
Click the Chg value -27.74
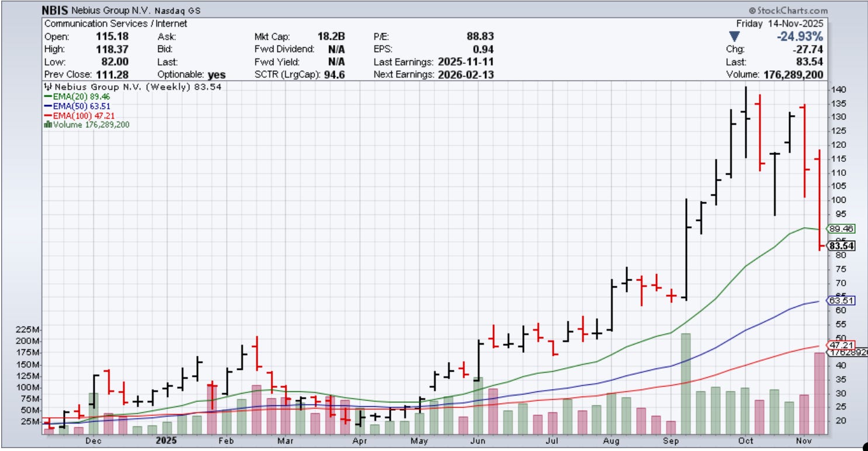coord(809,49)
